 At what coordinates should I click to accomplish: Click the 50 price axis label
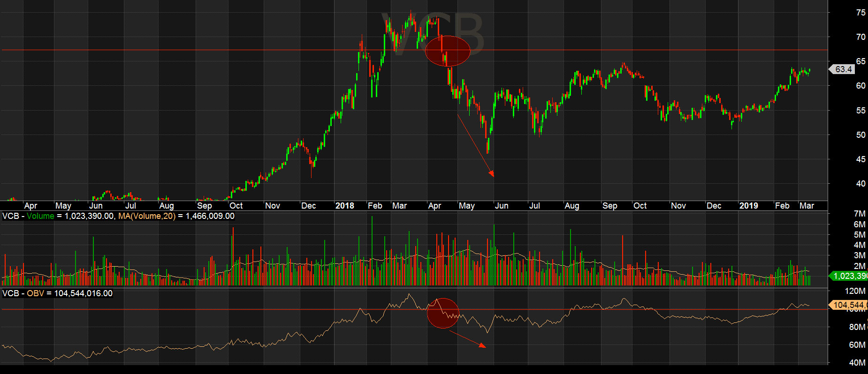(x=860, y=135)
